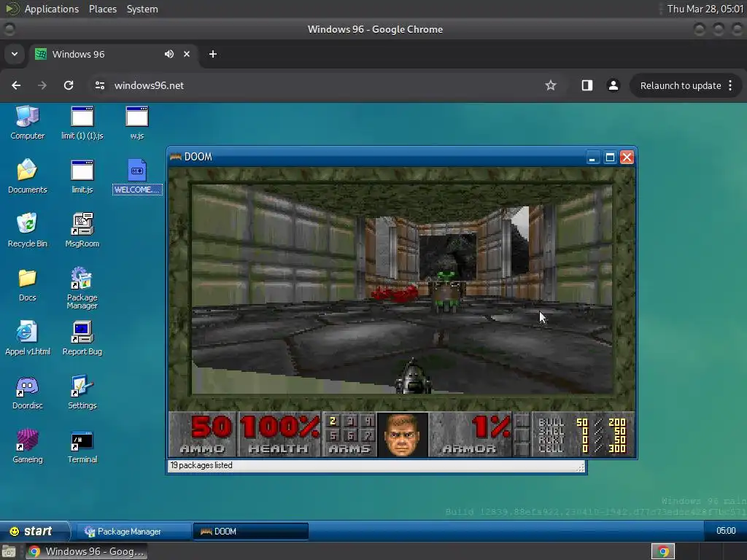The image size is (747, 560).
Task: Mute the tab via speaker icon
Action: click(x=169, y=54)
